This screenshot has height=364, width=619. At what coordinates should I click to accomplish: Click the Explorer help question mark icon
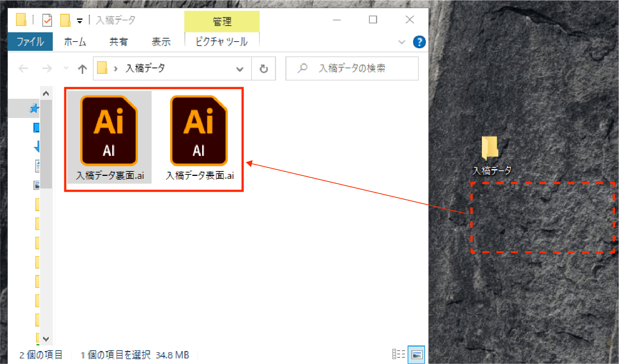pyautogui.click(x=419, y=42)
